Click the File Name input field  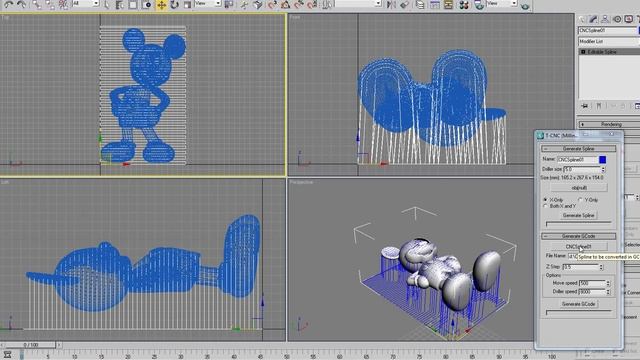click(572, 256)
